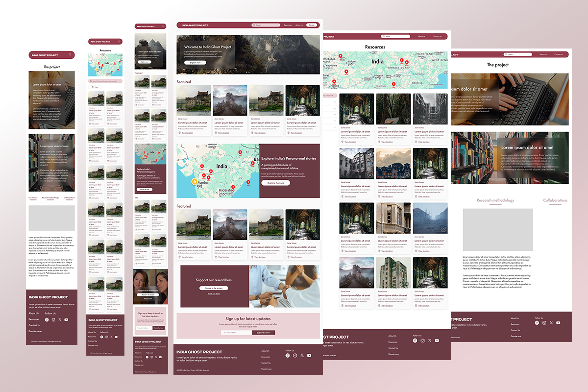This screenshot has width=588, height=392.
Task: Click YouTube icon in leftmost mobile footer
Action: (66, 319)
